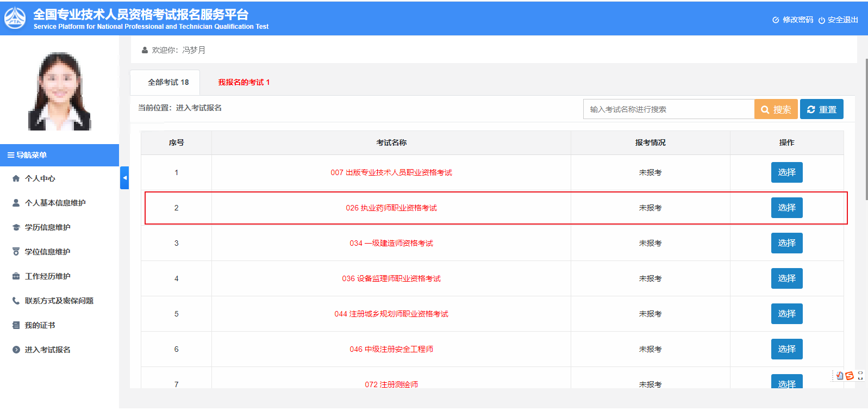
Task: Click the exam name search input field
Action: [669, 109]
